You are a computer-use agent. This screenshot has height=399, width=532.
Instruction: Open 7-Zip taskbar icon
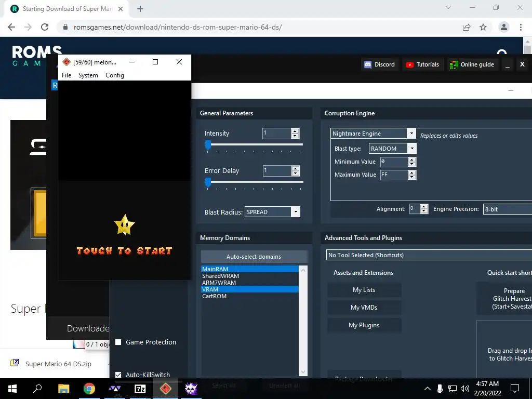point(140,389)
